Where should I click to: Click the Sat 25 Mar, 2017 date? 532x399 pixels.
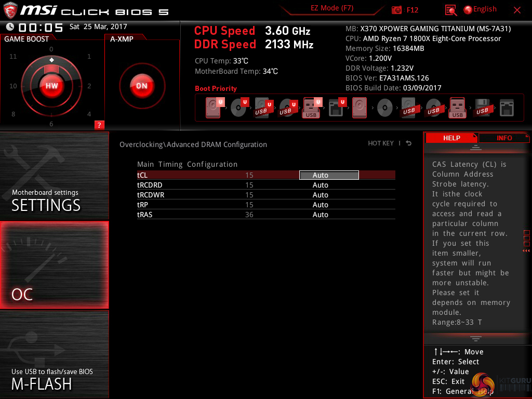98,27
